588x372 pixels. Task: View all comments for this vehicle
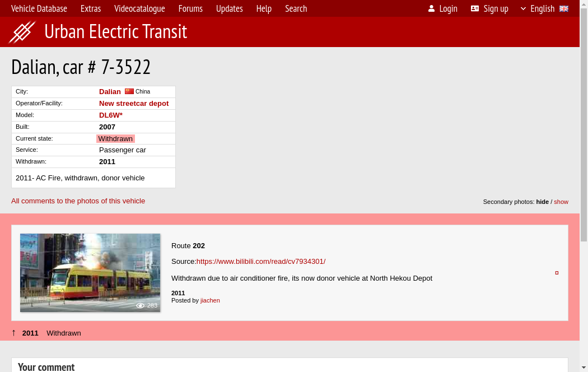coord(78,201)
